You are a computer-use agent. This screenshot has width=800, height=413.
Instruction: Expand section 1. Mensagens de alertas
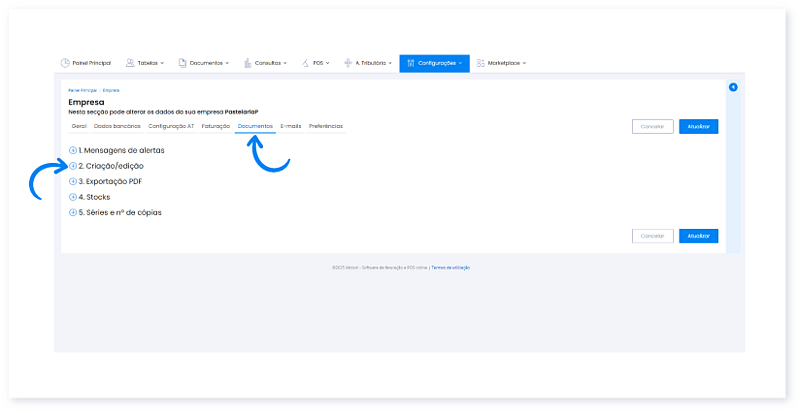73,150
